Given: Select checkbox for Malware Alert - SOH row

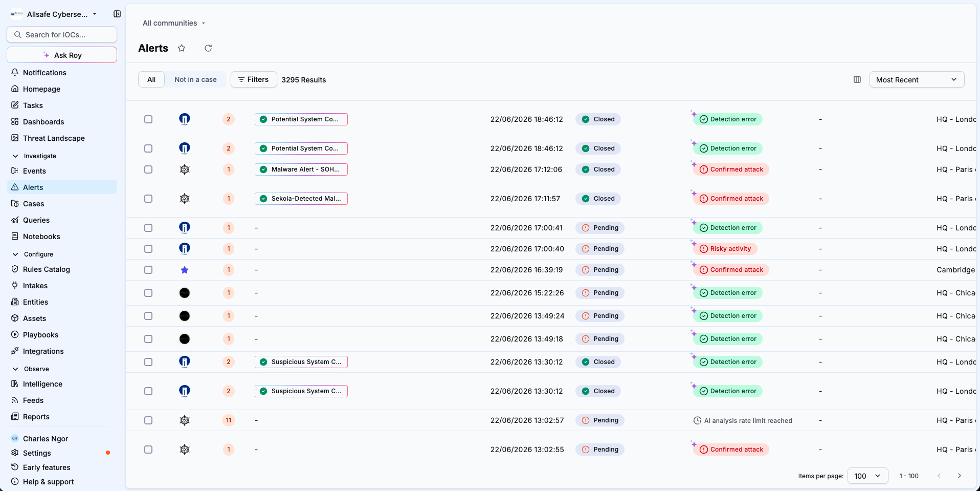Looking at the screenshot, I should tap(148, 169).
